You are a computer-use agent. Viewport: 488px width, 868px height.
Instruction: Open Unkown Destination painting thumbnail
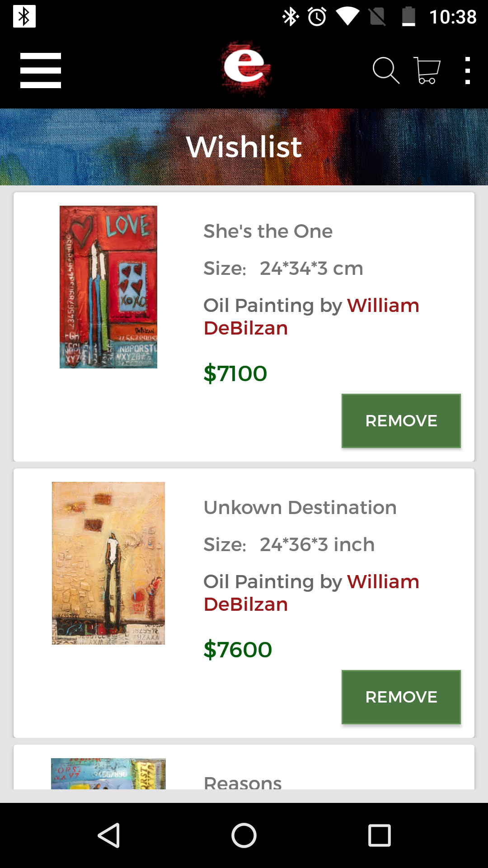[108, 563]
